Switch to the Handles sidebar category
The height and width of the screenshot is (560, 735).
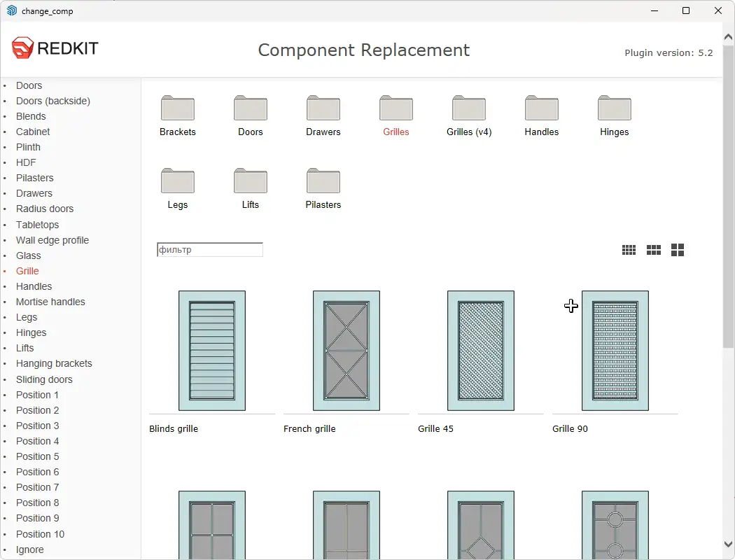click(x=33, y=286)
